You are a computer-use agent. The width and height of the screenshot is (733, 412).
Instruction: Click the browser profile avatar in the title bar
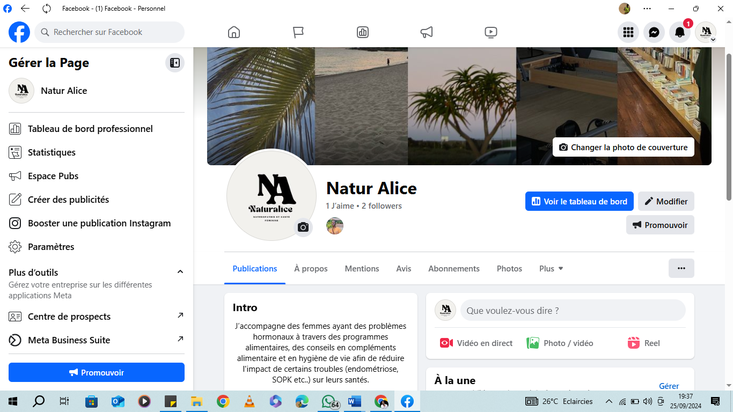click(x=625, y=8)
